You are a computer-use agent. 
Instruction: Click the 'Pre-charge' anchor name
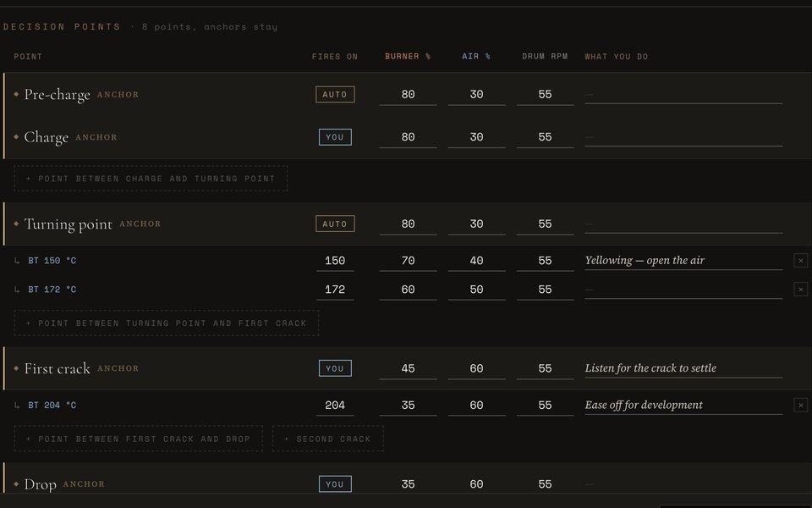click(57, 95)
